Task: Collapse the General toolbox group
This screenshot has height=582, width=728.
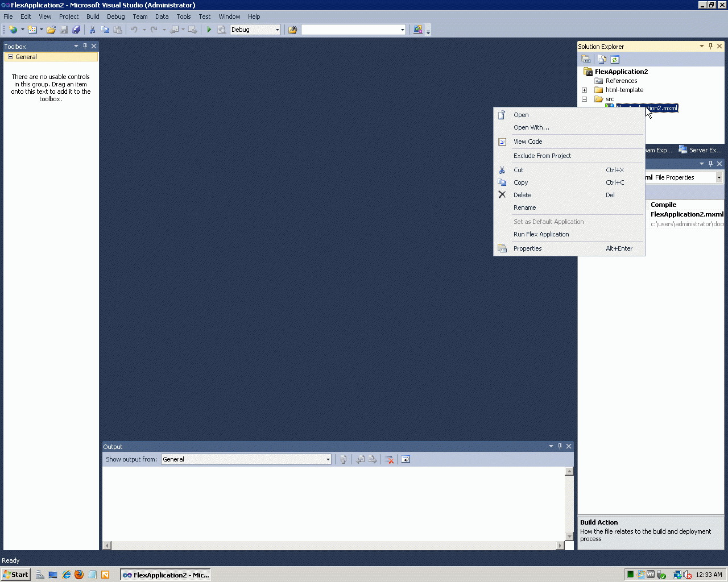Action: 10,57
